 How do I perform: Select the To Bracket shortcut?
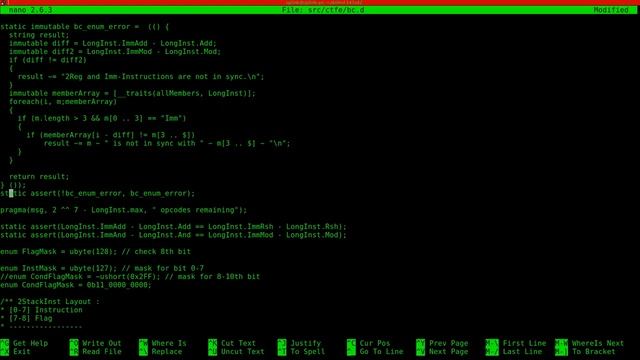point(593,351)
